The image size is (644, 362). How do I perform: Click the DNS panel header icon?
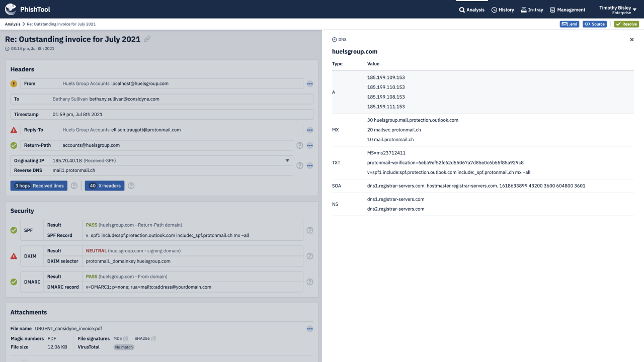click(x=335, y=39)
